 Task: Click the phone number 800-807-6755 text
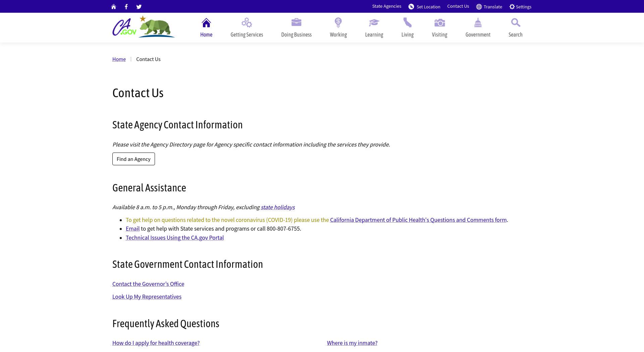click(283, 229)
